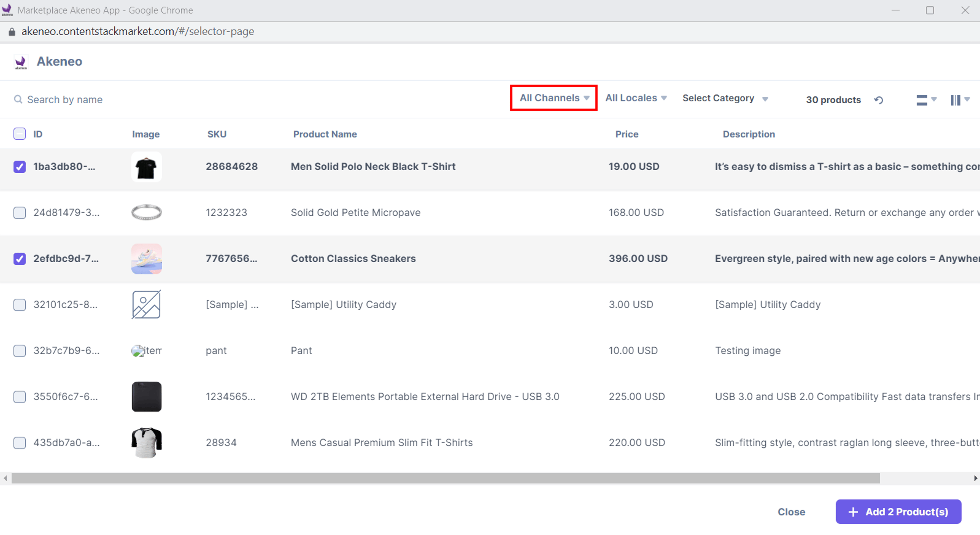This screenshot has width=980, height=535.
Task: Click the Utility Caddy placeholder image icon
Action: (146, 305)
